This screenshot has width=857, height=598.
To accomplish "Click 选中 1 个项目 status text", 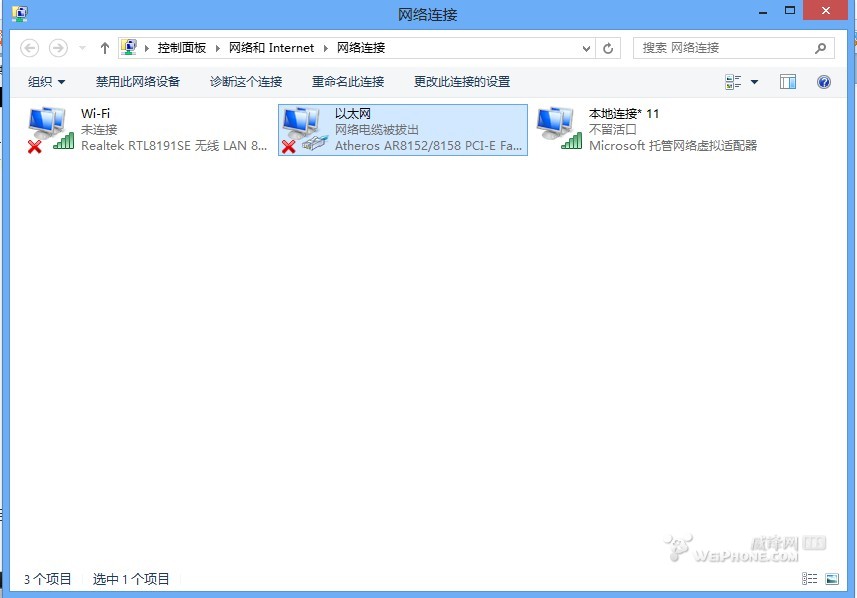I will pos(131,579).
